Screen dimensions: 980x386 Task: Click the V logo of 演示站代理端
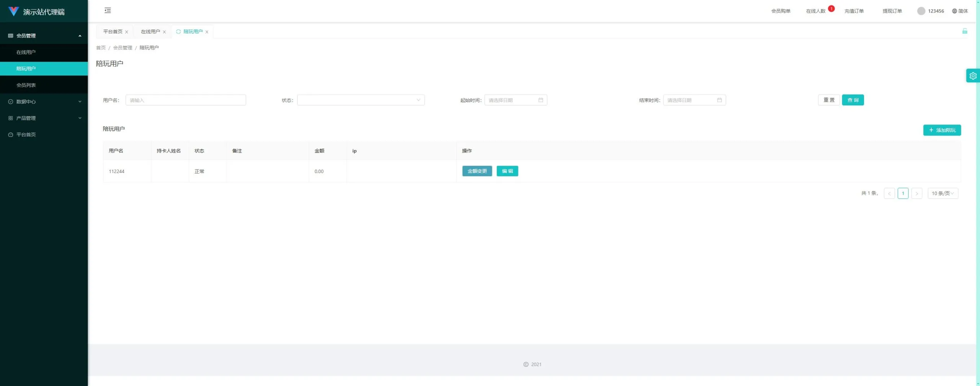(x=13, y=11)
